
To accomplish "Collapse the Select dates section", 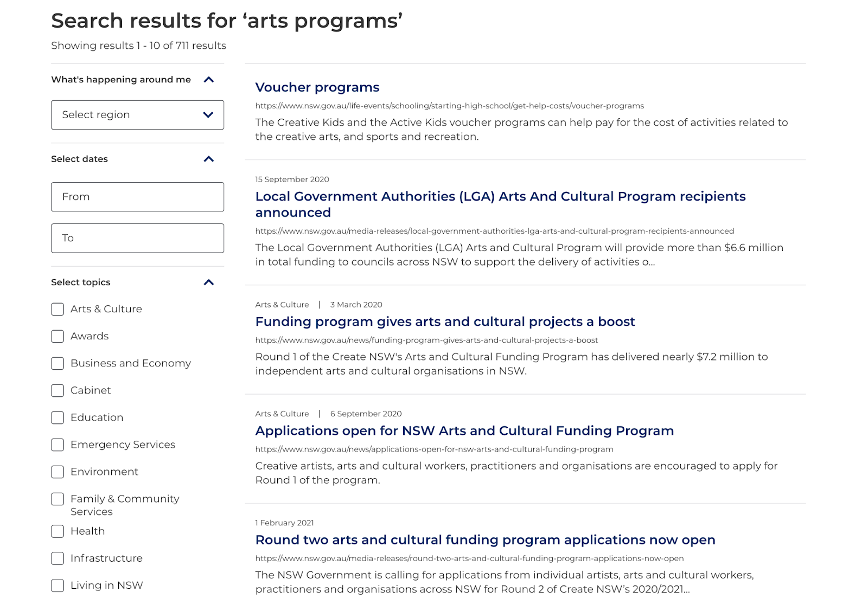I will [208, 159].
